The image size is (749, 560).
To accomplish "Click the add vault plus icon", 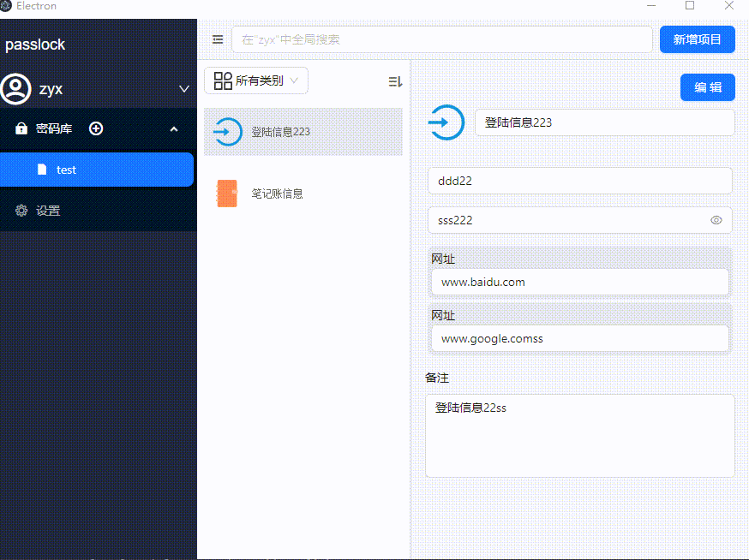I will pos(96,128).
